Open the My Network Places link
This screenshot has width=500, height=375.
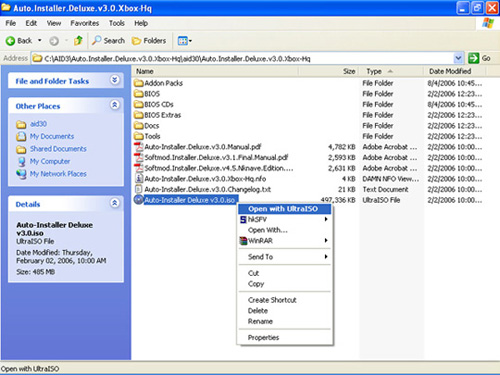(58, 174)
